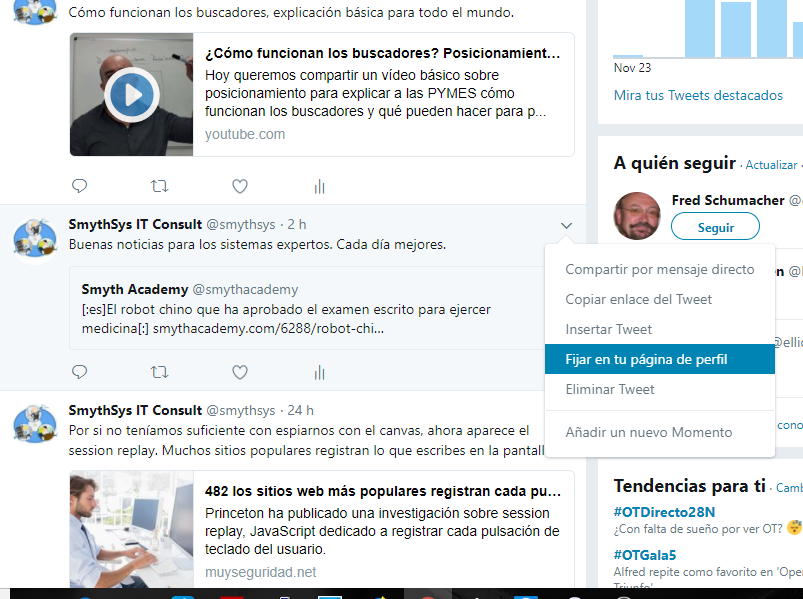View analytics icon of sistemas expertos tweet

tap(320, 372)
